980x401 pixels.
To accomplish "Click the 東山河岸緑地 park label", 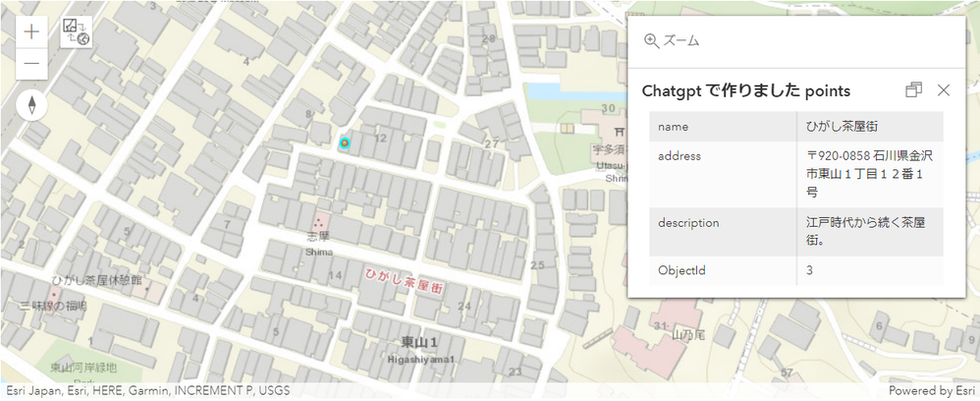I will [x=83, y=368].
